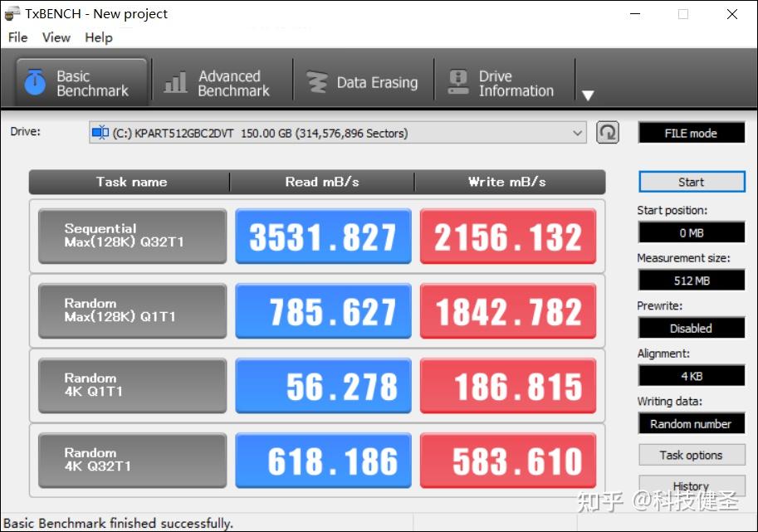Change the Writing data Random number setting

(x=692, y=424)
